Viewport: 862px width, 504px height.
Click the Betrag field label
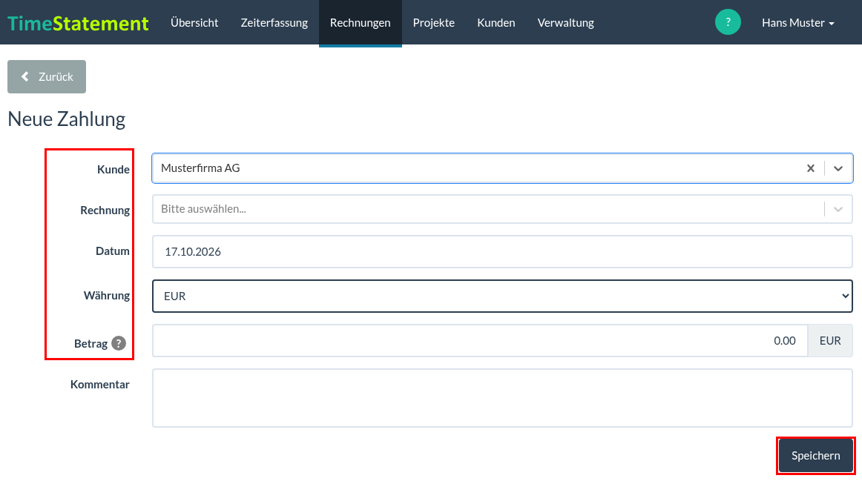[x=91, y=344]
